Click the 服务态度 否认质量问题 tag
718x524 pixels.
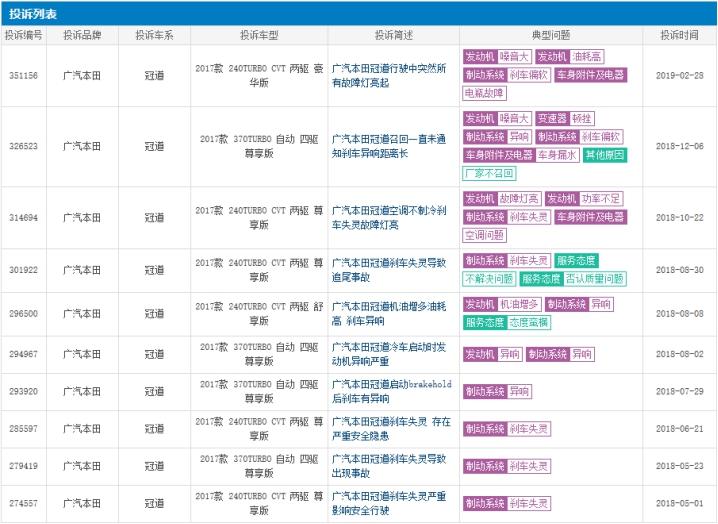click(573, 279)
